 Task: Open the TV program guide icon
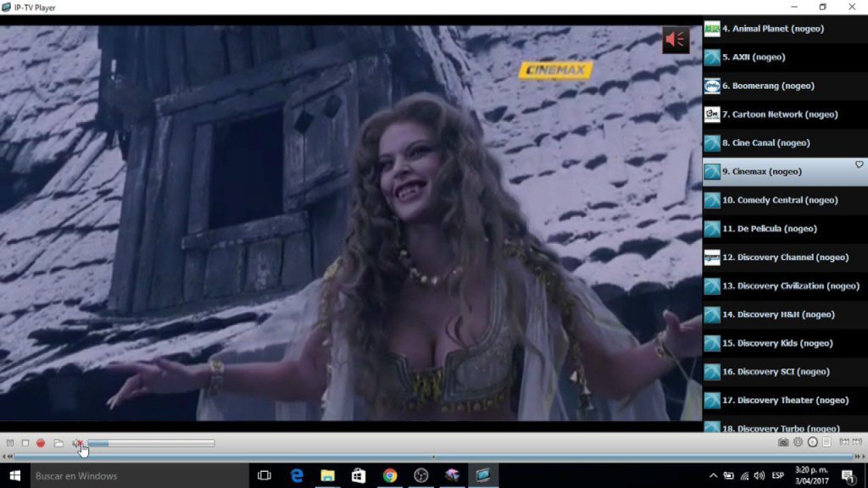pos(826,441)
